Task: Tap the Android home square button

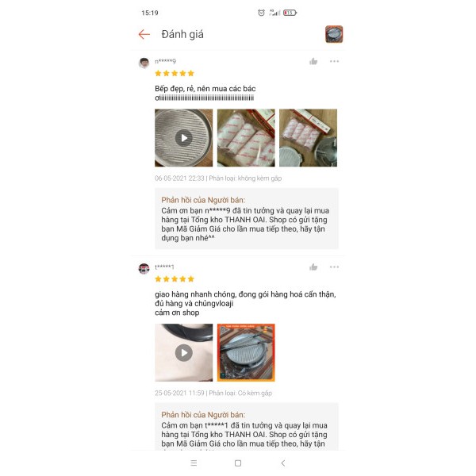Action: coord(238,463)
